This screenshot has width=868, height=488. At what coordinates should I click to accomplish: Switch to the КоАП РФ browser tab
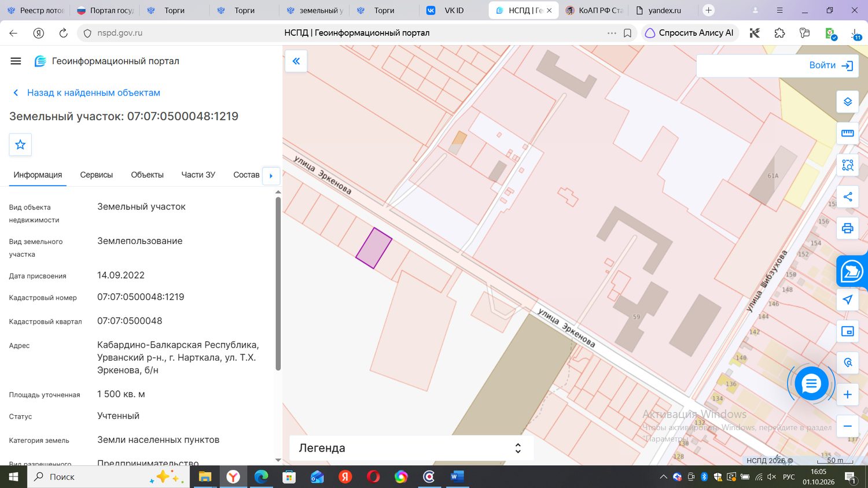pyautogui.click(x=594, y=10)
